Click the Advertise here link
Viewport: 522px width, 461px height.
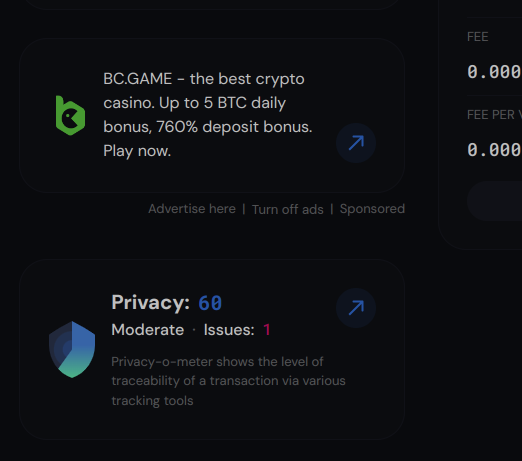(x=192, y=209)
